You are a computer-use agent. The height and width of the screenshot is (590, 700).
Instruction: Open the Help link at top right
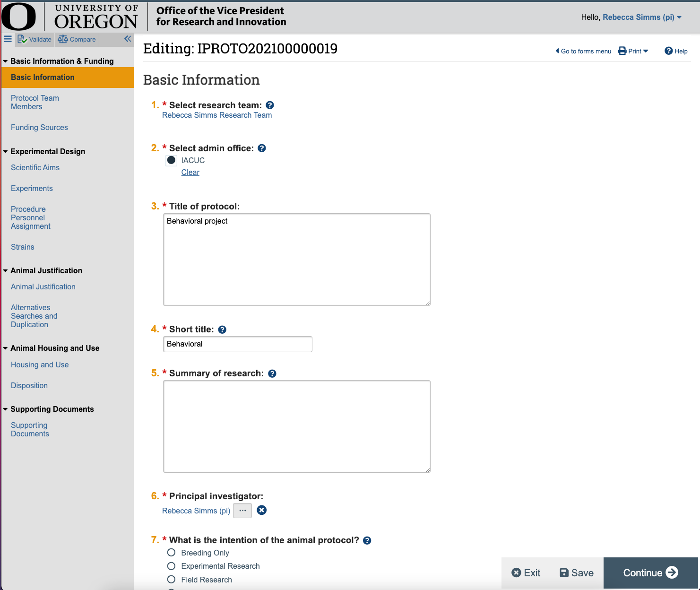[676, 51]
